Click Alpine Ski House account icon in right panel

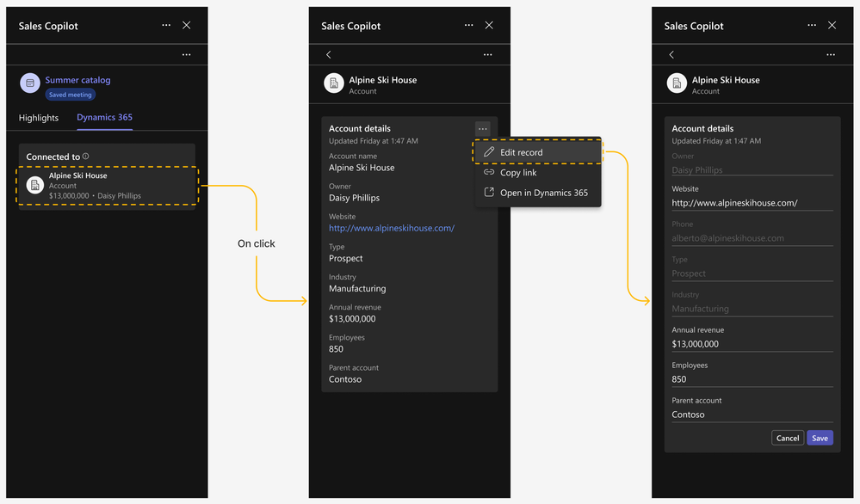pos(677,83)
